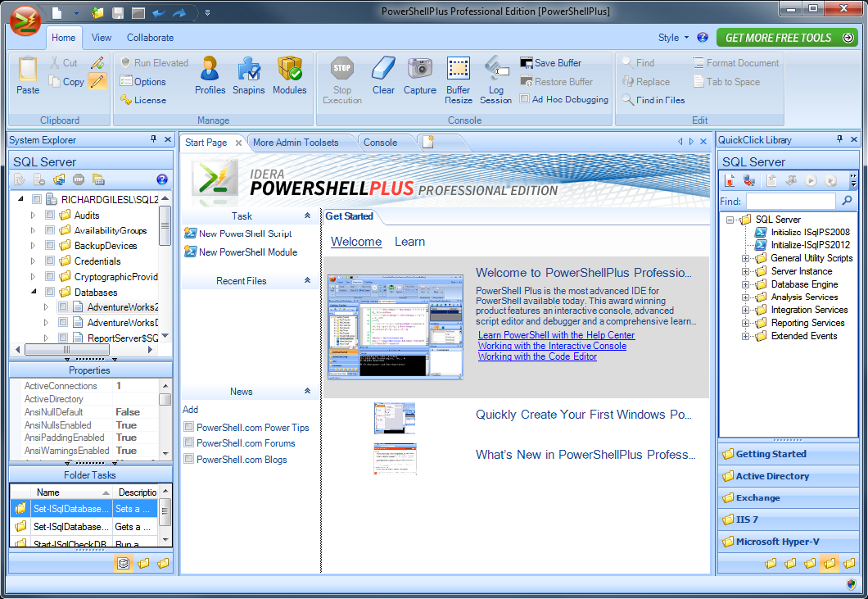Click the stop icon in System Explorer toolbar

click(79, 179)
